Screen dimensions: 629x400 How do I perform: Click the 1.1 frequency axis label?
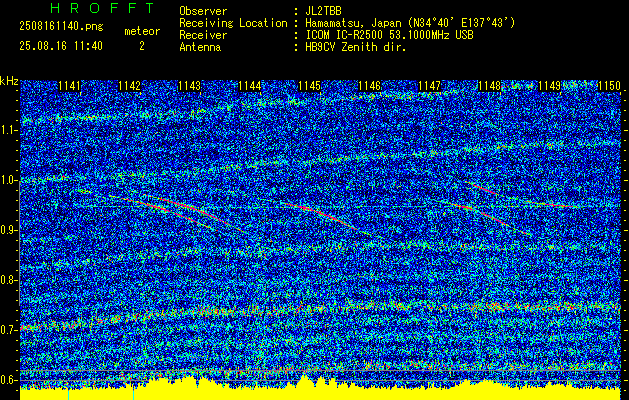(9, 130)
